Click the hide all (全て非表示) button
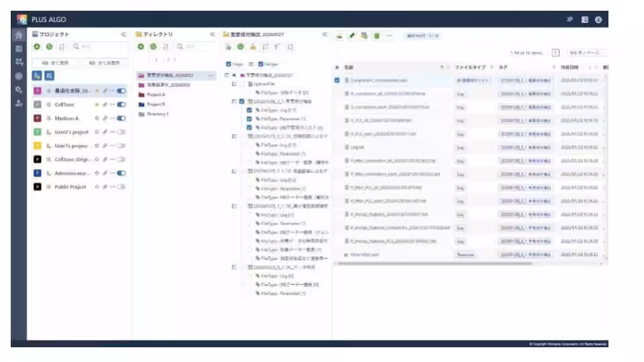This screenshot has height=362, width=644. (x=105, y=63)
